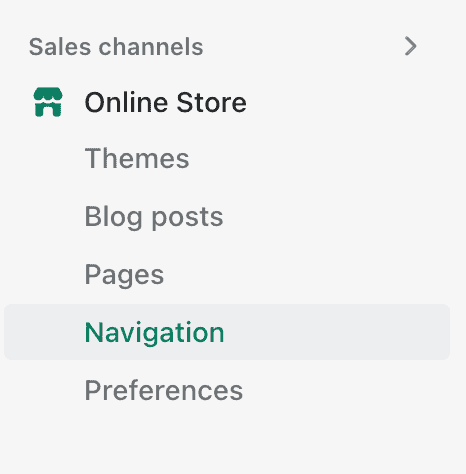The image size is (466, 474).
Task: Open Online Store Preferences
Action: pyautogui.click(x=164, y=390)
